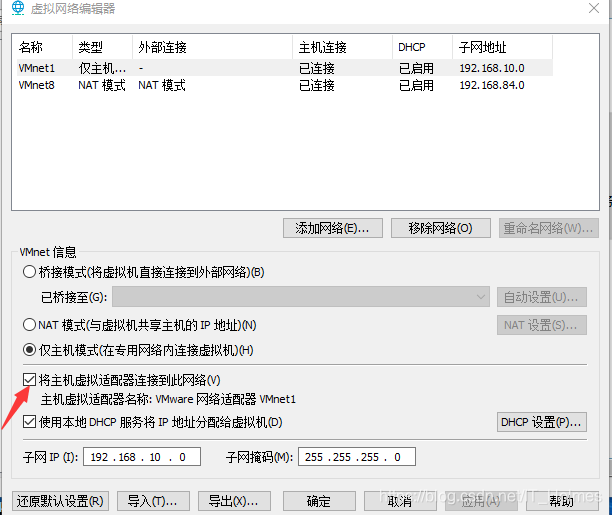Click VMnet8 type cell NAT 模式
612x515 pixels.
click(102, 85)
